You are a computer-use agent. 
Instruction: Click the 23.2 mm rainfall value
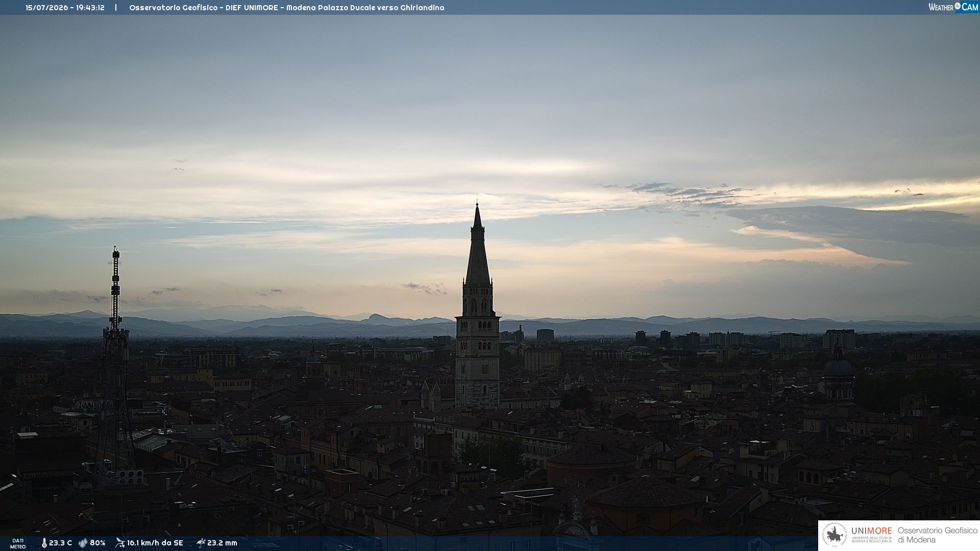tap(222, 543)
